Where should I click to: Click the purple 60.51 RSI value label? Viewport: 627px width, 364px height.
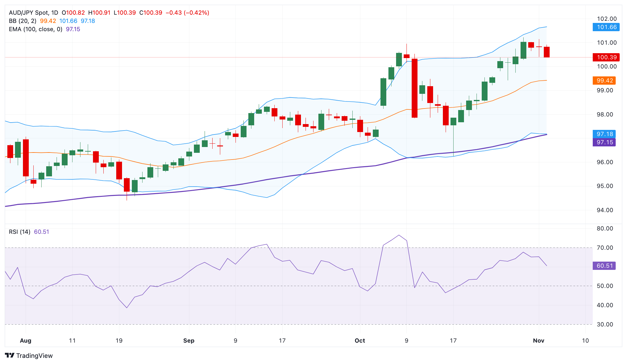605,266
